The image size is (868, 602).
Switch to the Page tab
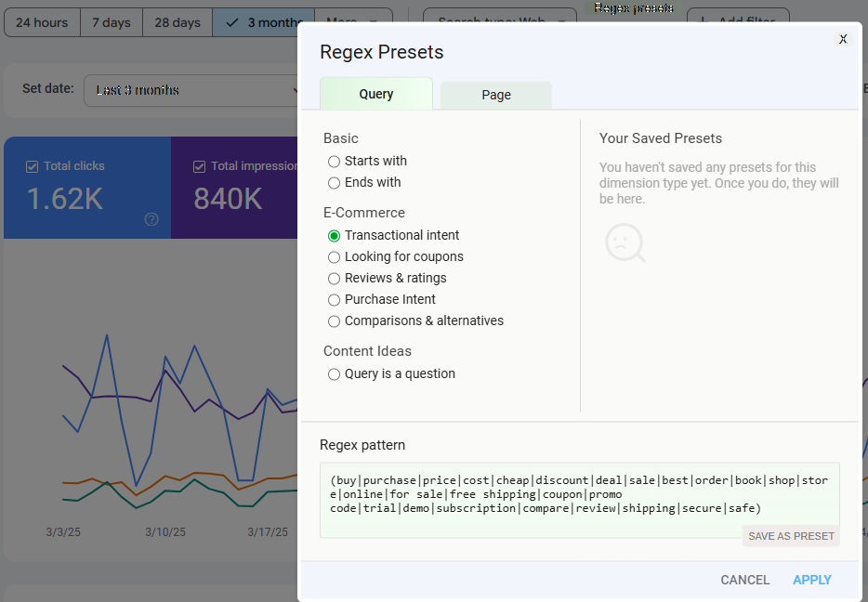coord(496,95)
